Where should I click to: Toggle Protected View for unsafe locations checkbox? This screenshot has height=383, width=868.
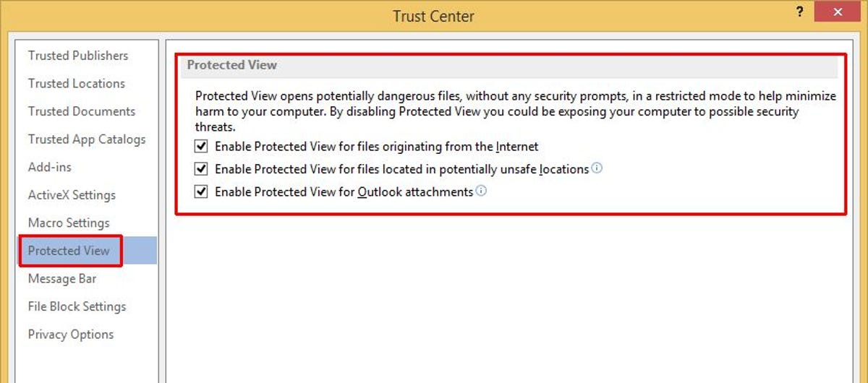point(202,169)
